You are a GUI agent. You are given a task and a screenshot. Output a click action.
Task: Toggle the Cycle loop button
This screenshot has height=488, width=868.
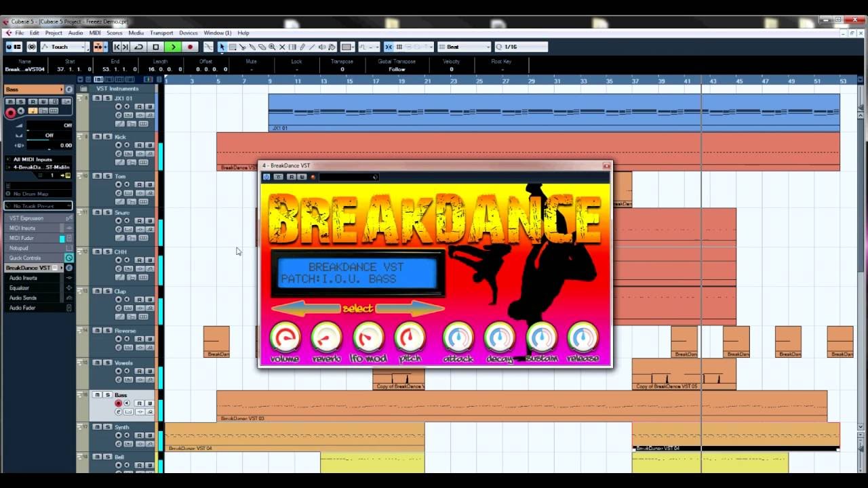click(x=139, y=47)
